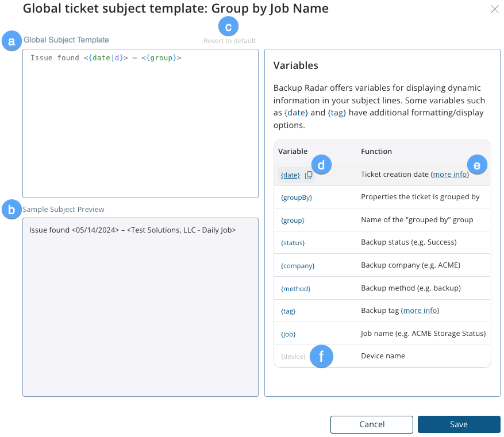504x437 pixels.
Task: Click 'Backup status (e.g. Success)' text
Action: point(409,242)
